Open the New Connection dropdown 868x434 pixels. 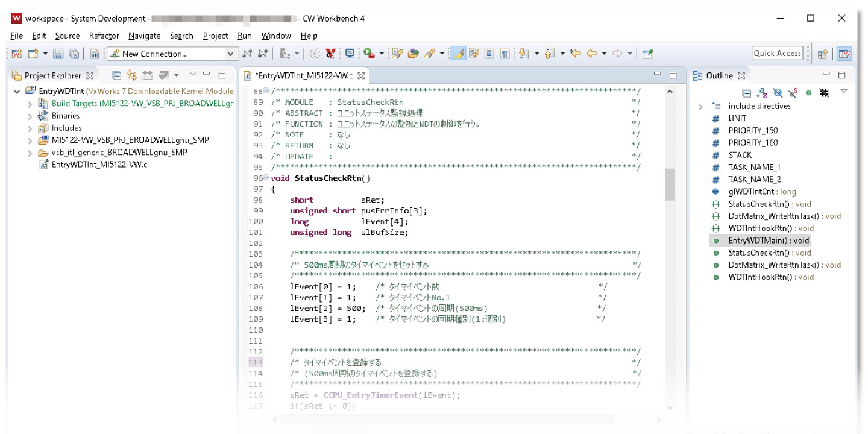230,54
